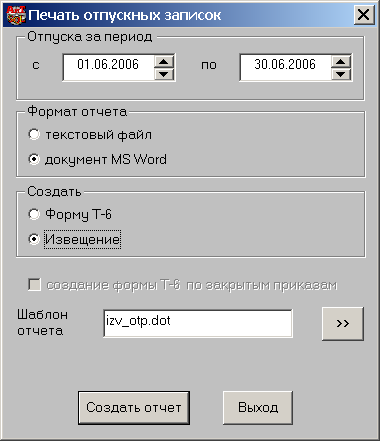Click the Отпуска за период group label
380x441 pixels.
click(x=90, y=37)
